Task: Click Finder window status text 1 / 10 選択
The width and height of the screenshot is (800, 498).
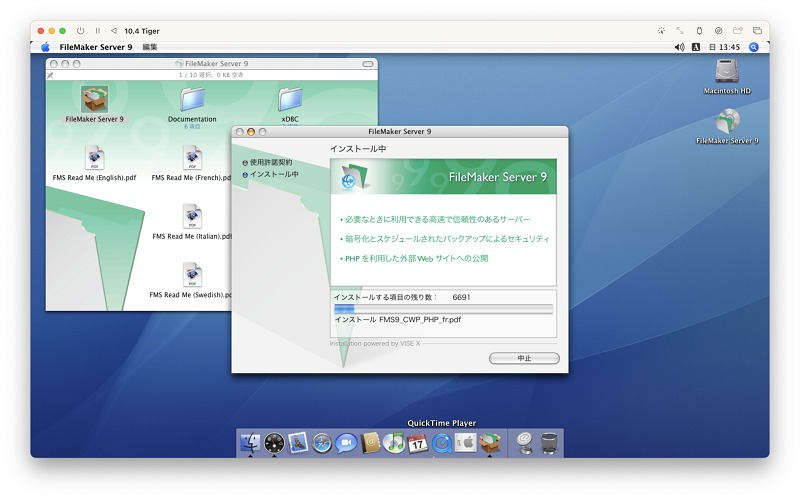Action: (x=211, y=75)
